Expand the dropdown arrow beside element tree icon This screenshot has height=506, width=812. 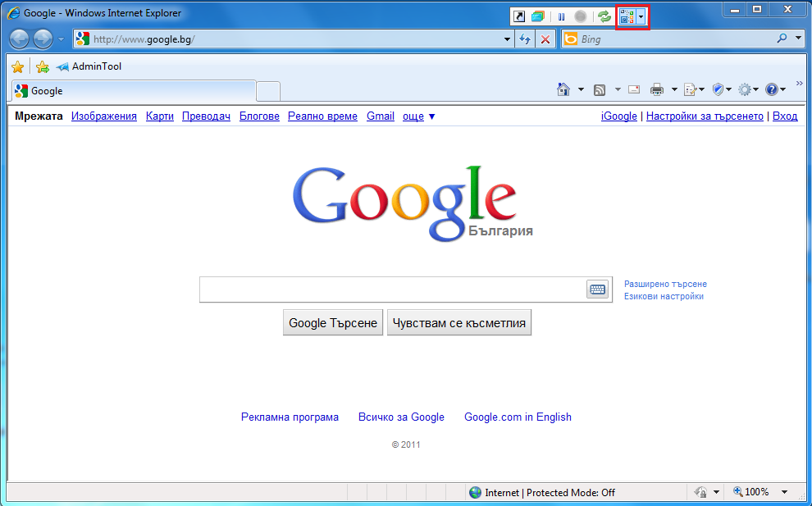click(x=641, y=17)
